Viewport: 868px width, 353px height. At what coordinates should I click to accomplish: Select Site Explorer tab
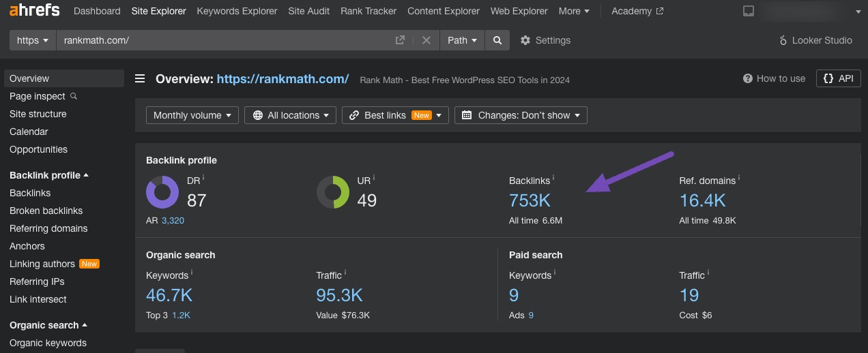click(x=158, y=11)
